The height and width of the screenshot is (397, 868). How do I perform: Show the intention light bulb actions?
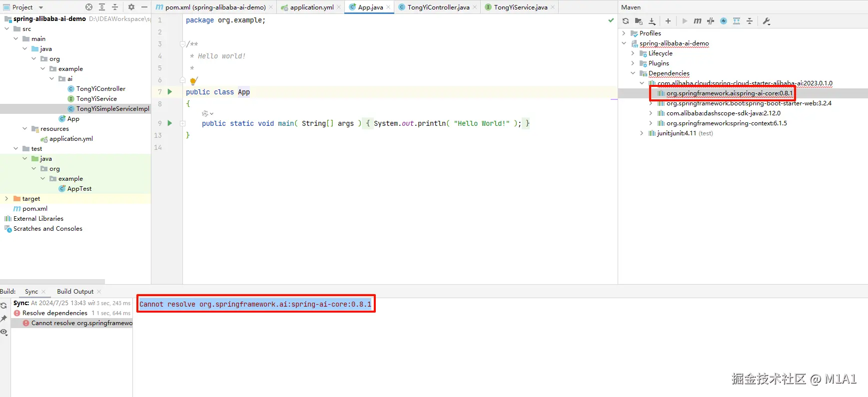coord(194,80)
